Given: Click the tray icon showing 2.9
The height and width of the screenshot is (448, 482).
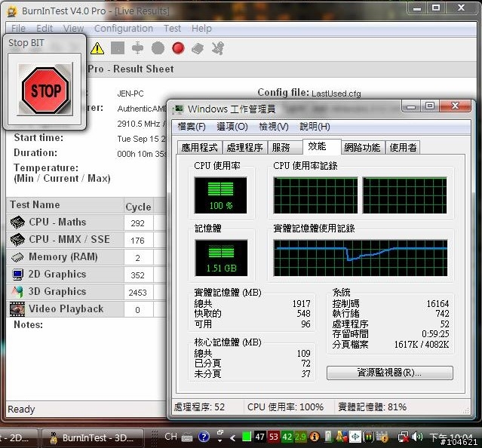Looking at the screenshot, I should (x=300, y=437).
